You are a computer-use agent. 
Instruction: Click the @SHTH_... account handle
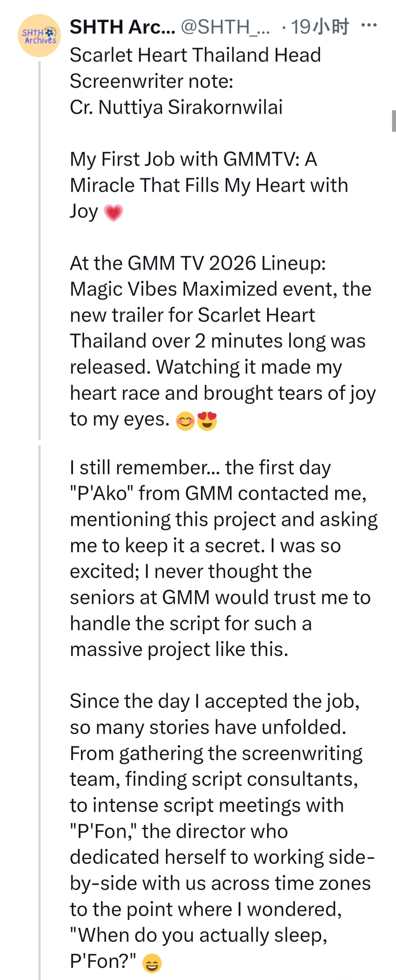[x=225, y=27]
